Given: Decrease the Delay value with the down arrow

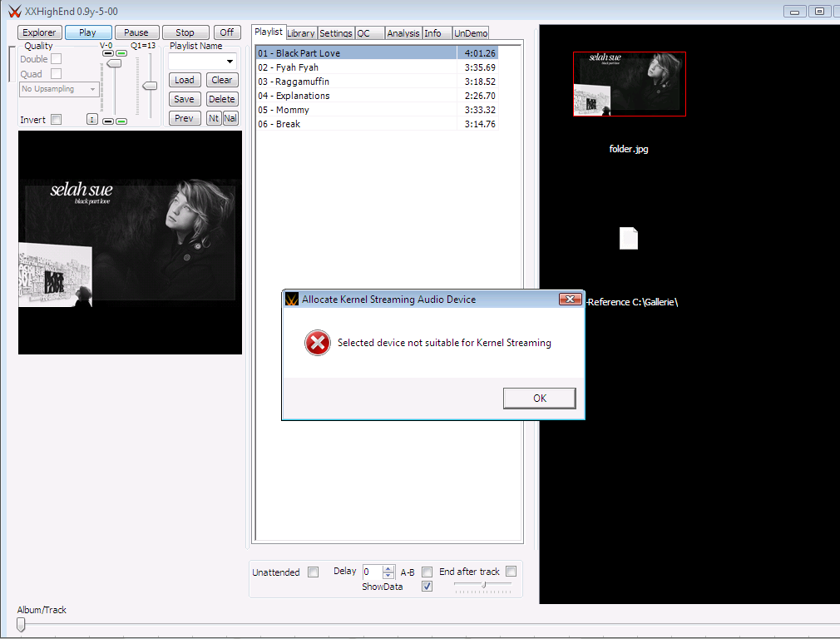Looking at the screenshot, I should tap(389, 575).
